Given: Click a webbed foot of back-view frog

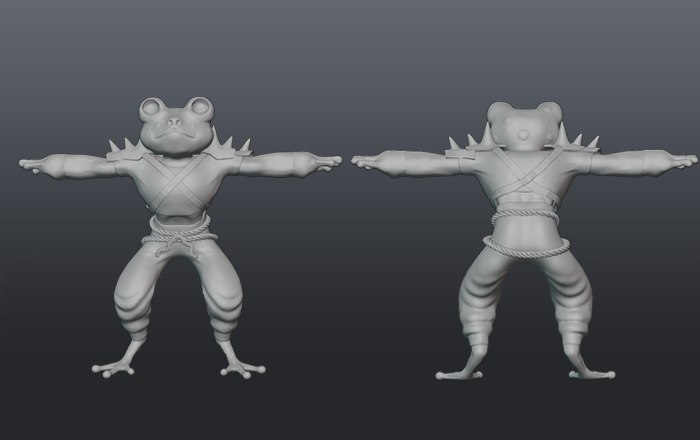Looking at the screenshot, I should tap(455, 374).
